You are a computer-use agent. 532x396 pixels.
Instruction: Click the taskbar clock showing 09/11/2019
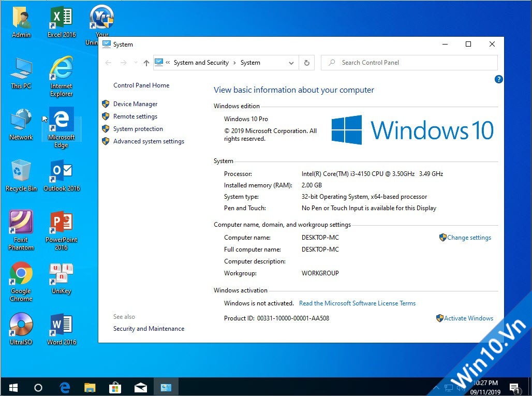485,387
